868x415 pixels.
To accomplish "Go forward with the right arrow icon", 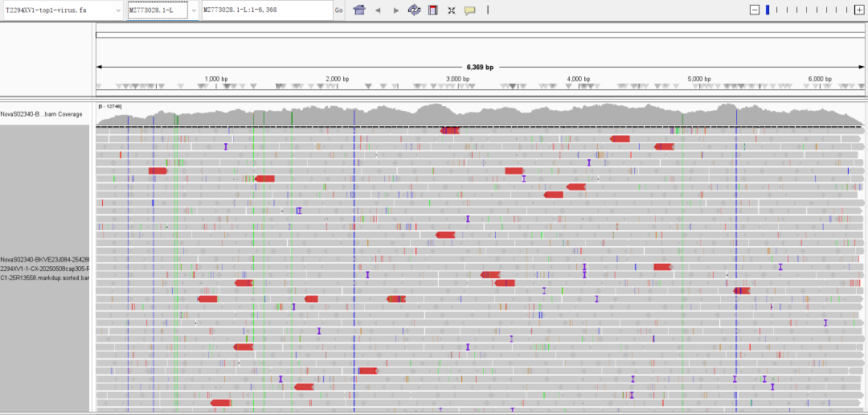I will click(395, 10).
